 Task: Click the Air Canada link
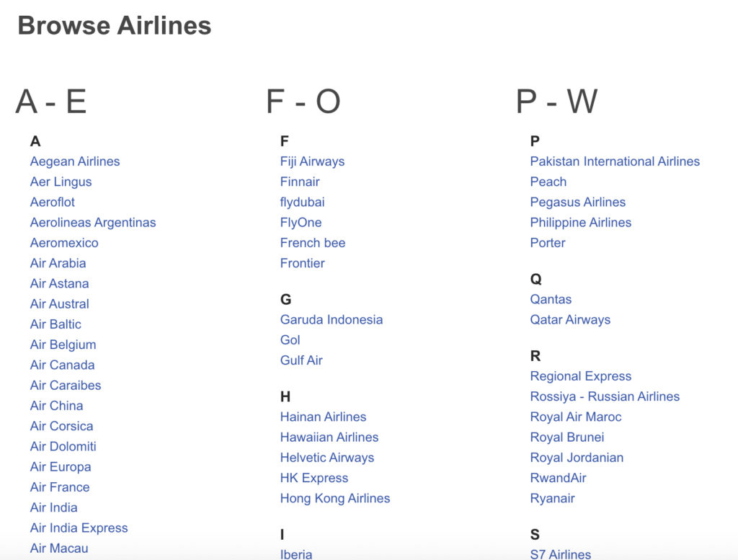point(61,365)
